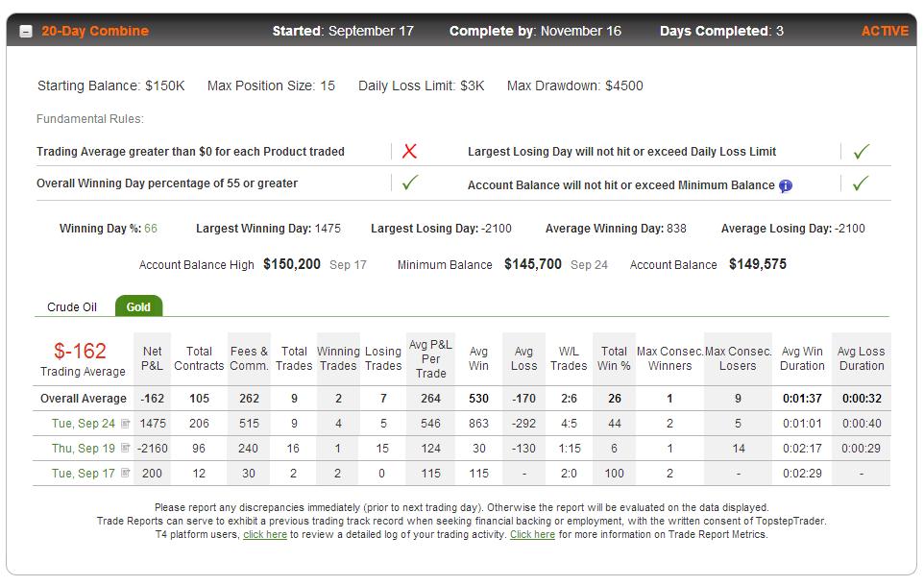Image resolution: width=924 pixels, height=586 pixels.
Task: Click the Account Balance High value $150,200
Action: [x=292, y=264]
